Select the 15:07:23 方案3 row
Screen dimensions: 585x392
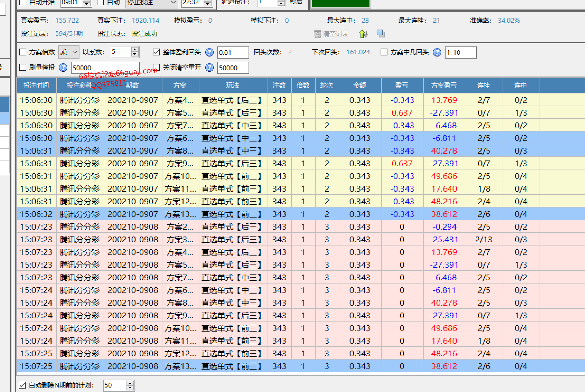tap(301, 239)
